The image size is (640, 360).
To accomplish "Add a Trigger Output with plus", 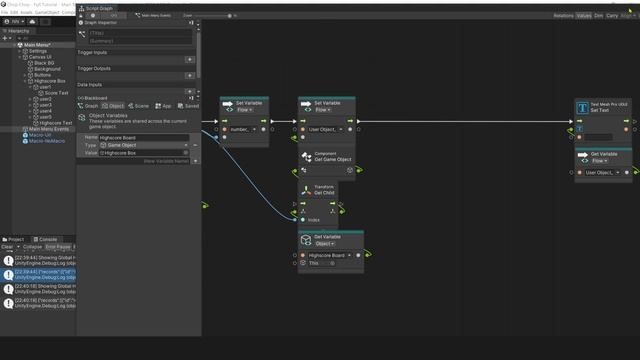I will [x=190, y=76].
